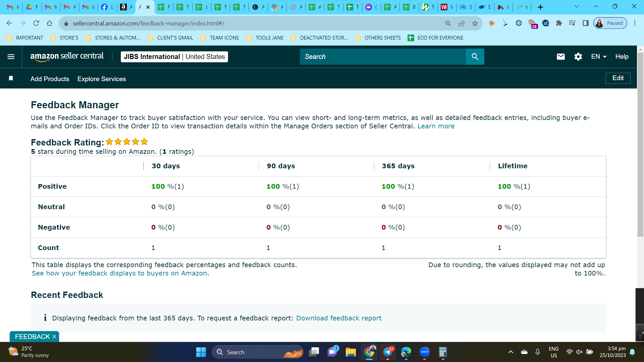Open the browser extensions puzzle icon
644x362 pixels.
(558, 23)
